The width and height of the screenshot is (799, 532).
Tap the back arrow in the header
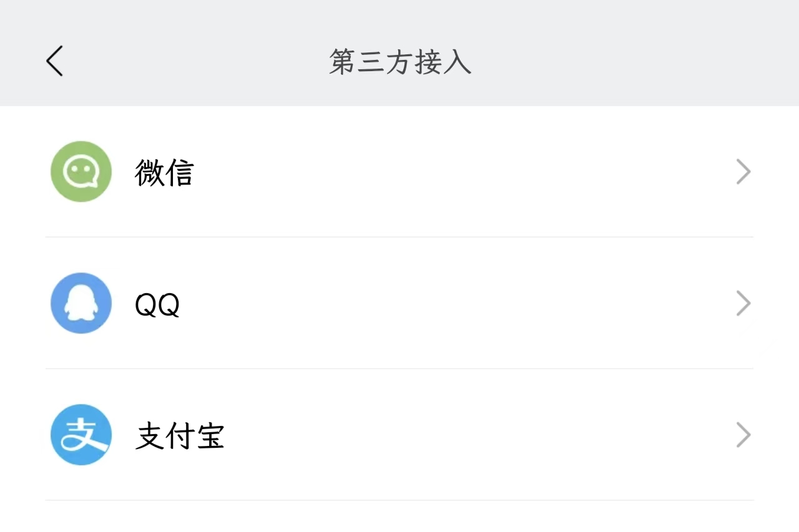click(55, 62)
